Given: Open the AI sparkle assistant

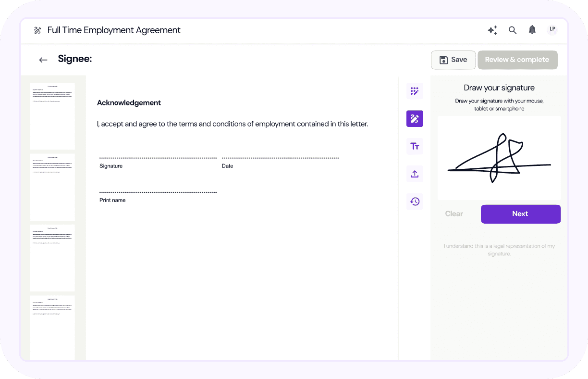Looking at the screenshot, I should pos(492,30).
